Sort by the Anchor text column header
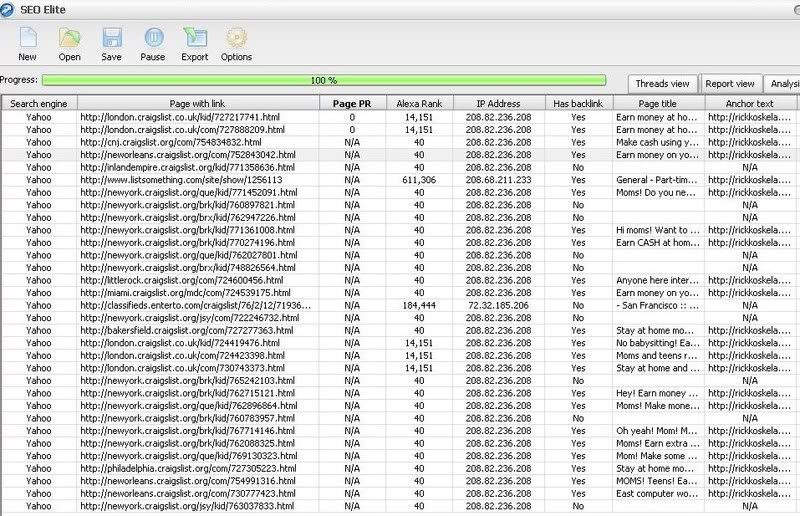The width and height of the screenshot is (800, 516). 749,104
